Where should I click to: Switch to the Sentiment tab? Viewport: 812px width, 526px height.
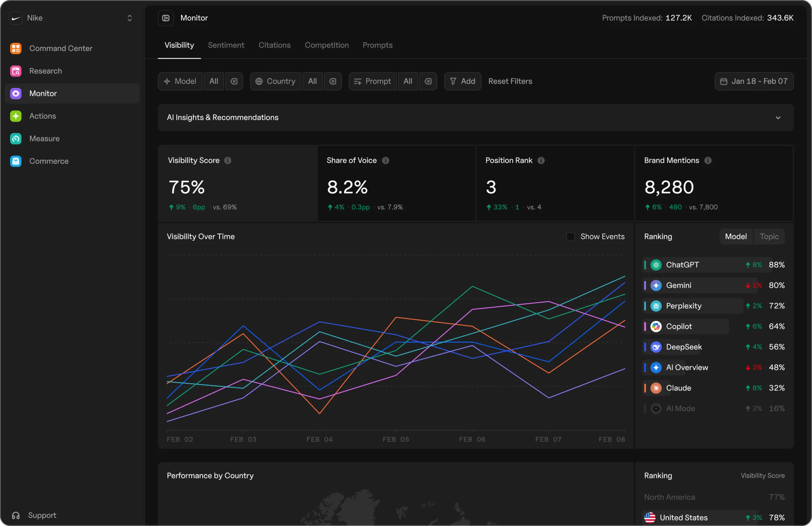pos(226,45)
